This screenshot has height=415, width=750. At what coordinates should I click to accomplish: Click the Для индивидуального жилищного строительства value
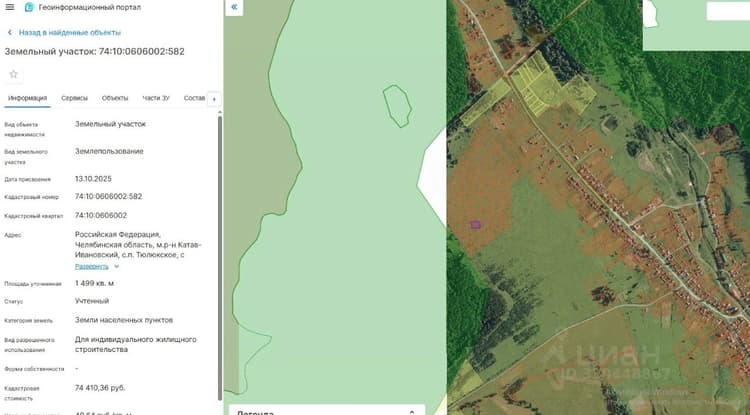pos(135,344)
